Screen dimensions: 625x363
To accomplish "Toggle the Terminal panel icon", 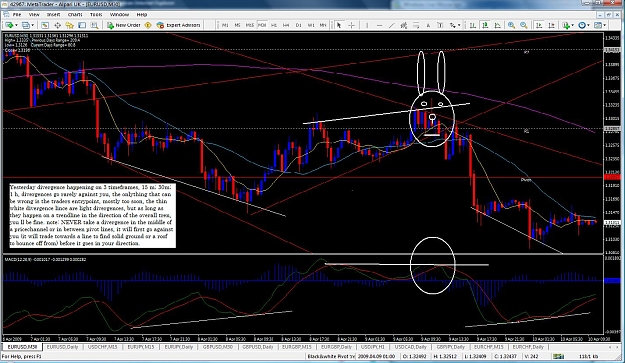I will click(82, 25).
